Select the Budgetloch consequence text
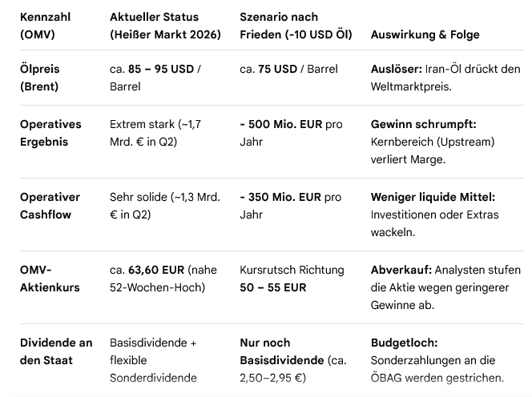 [437, 360]
